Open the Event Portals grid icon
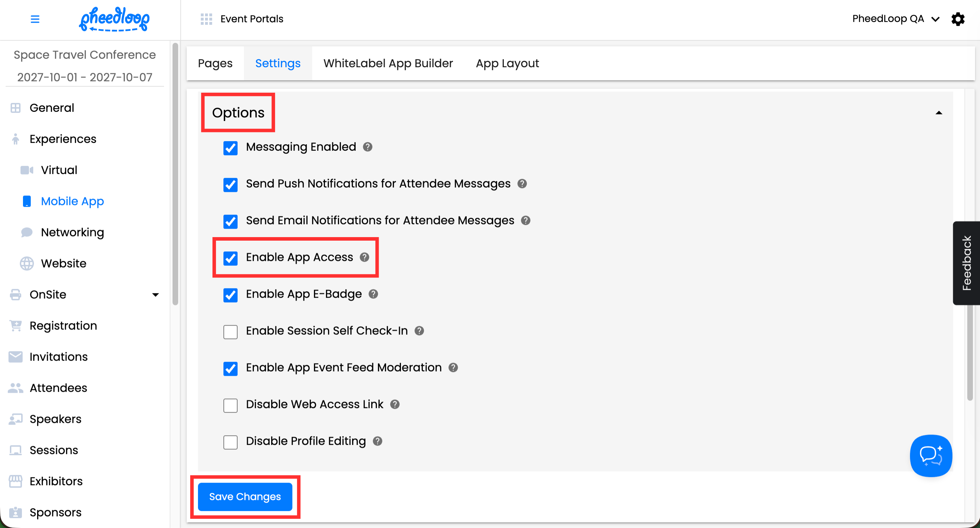The image size is (980, 528). pos(206,19)
